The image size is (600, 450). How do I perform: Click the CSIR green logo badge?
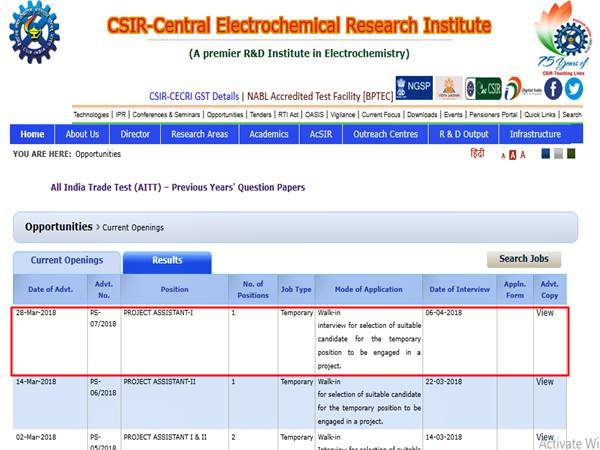click(483, 88)
